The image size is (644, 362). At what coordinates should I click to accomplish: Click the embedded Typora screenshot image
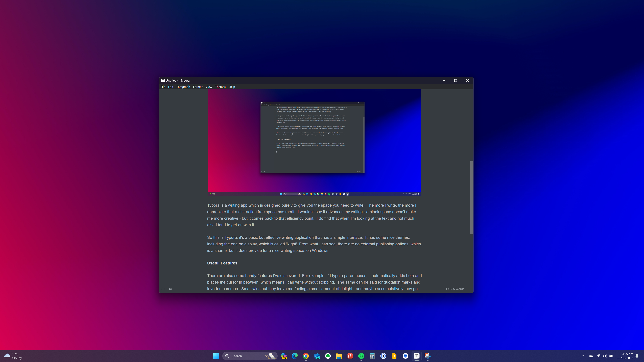[x=314, y=142]
